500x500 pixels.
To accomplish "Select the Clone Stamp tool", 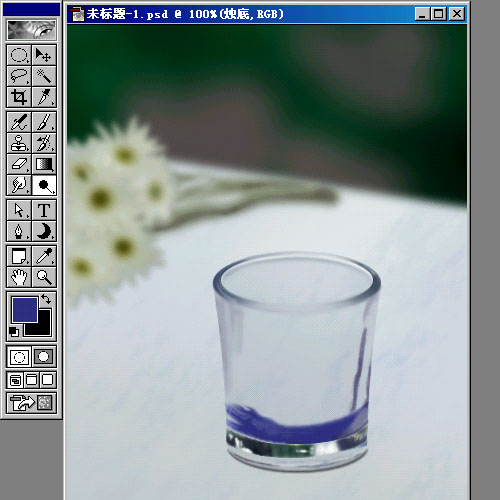I will [x=19, y=143].
